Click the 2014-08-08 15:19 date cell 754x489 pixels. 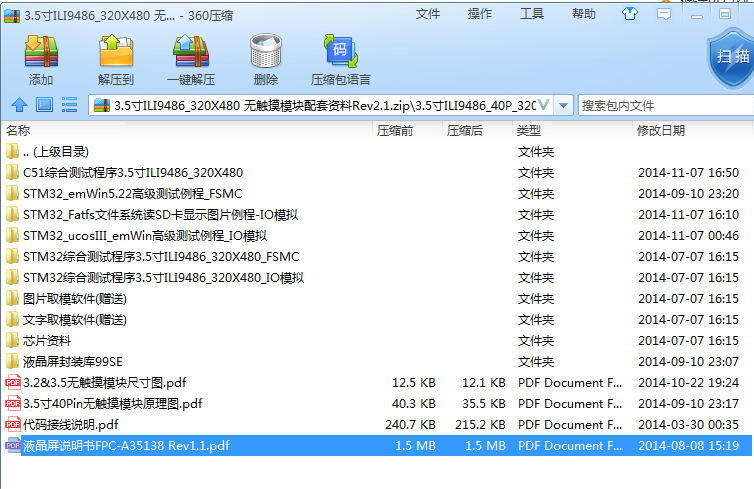pos(688,446)
